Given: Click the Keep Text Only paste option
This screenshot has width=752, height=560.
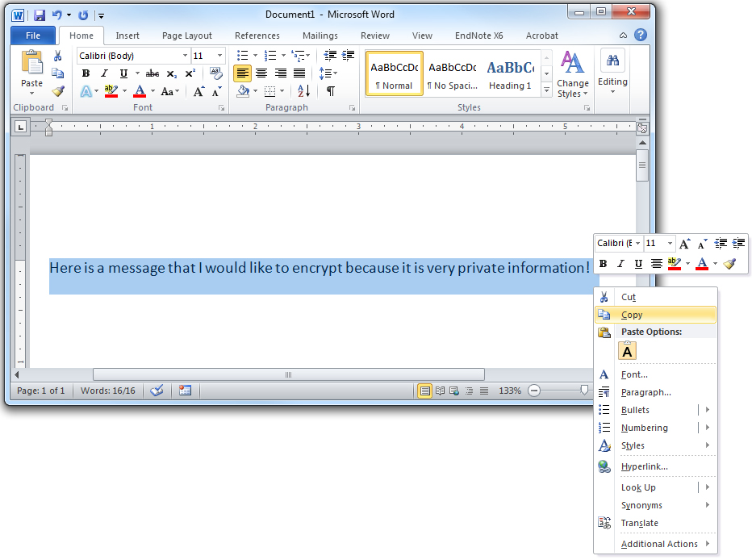Looking at the screenshot, I should [x=627, y=351].
